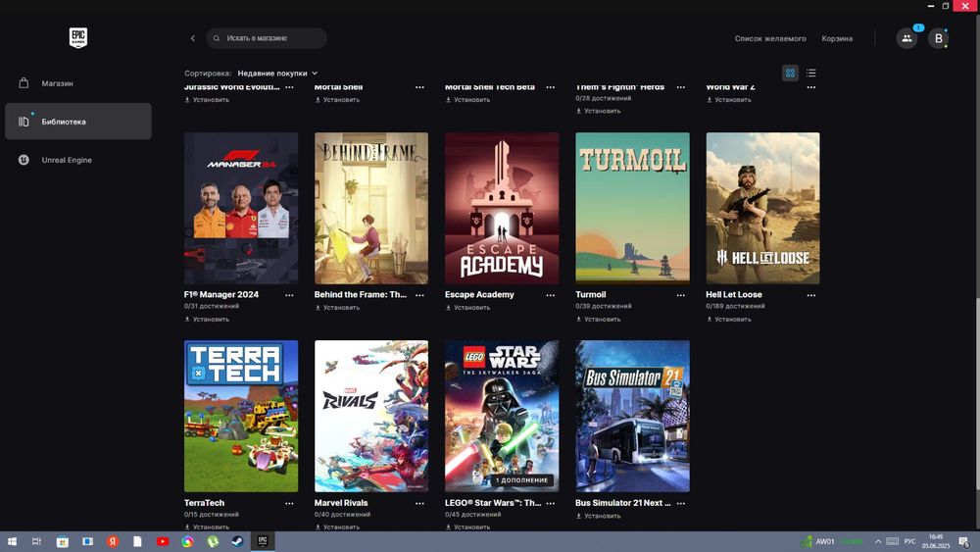Install Behind the Frame
980x552 pixels.
337,308
